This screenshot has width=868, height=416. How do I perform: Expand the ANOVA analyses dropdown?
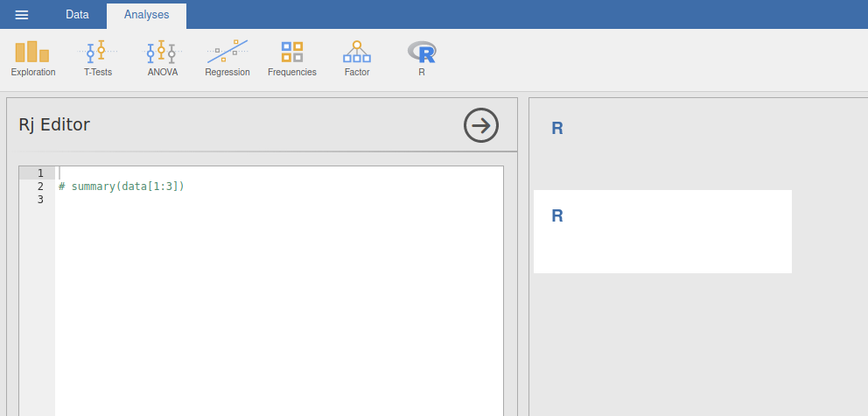[162, 59]
